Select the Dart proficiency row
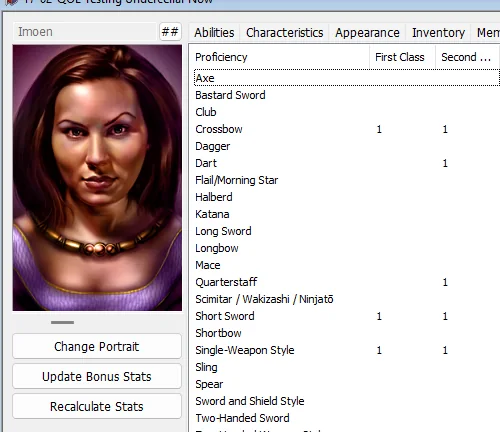The width and height of the screenshot is (500, 432). [347, 163]
